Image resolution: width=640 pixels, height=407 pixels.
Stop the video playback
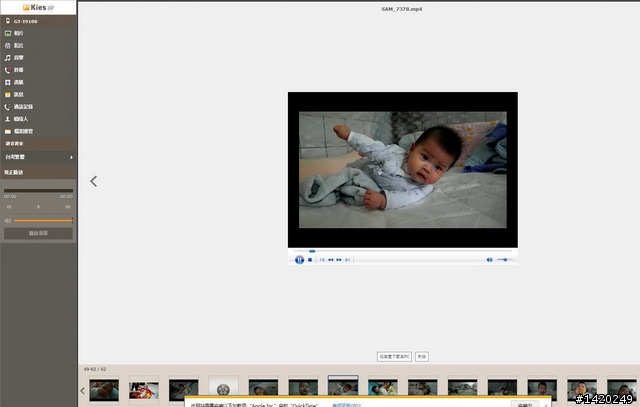tap(310, 260)
